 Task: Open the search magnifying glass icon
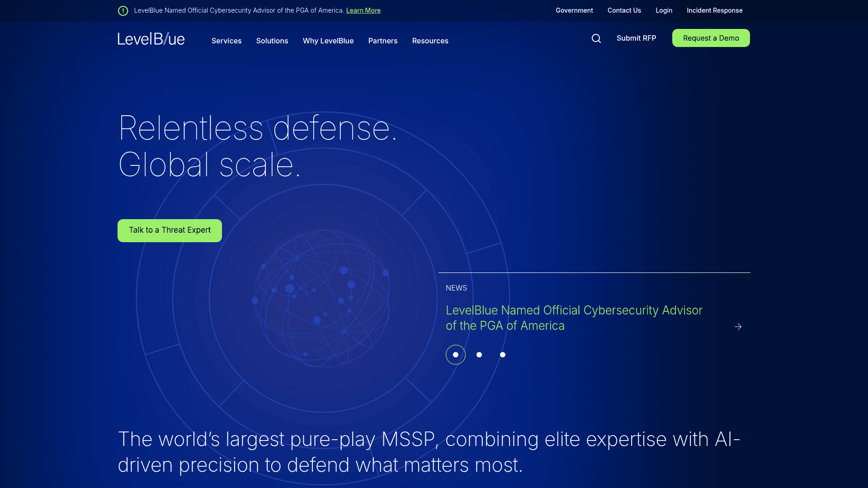(x=596, y=38)
